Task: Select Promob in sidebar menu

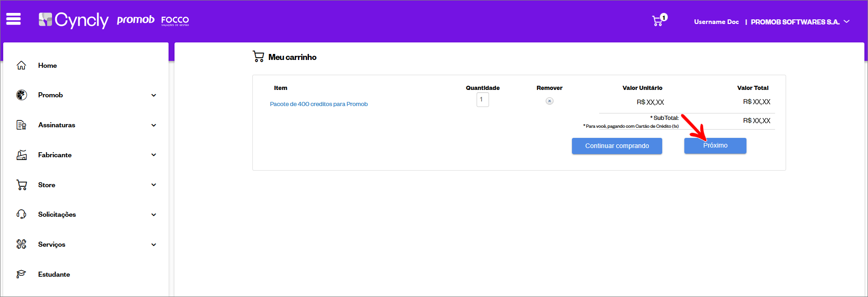Action: pyautogui.click(x=50, y=95)
